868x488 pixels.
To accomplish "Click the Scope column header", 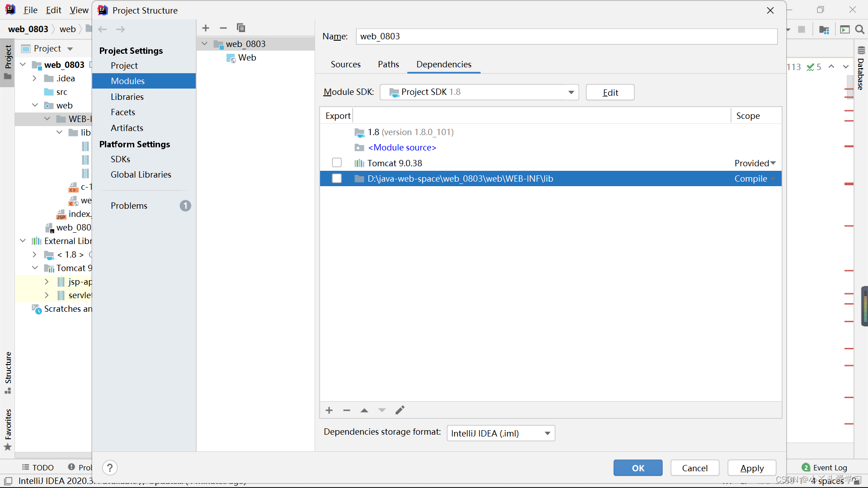I will [748, 116].
